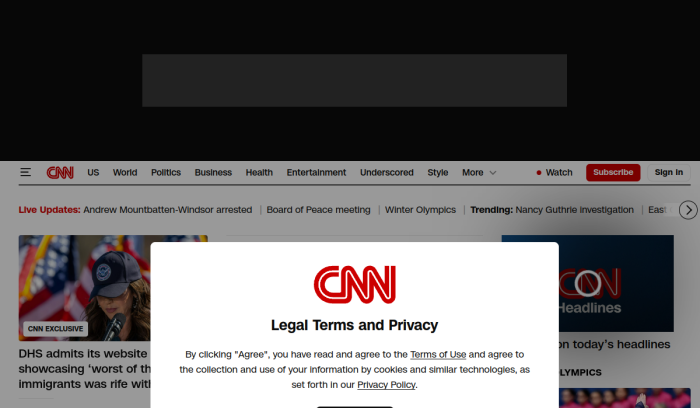Click the CNN logo in the privacy dialog
This screenshot has width=700, height=408.
(x=354, y=285)
